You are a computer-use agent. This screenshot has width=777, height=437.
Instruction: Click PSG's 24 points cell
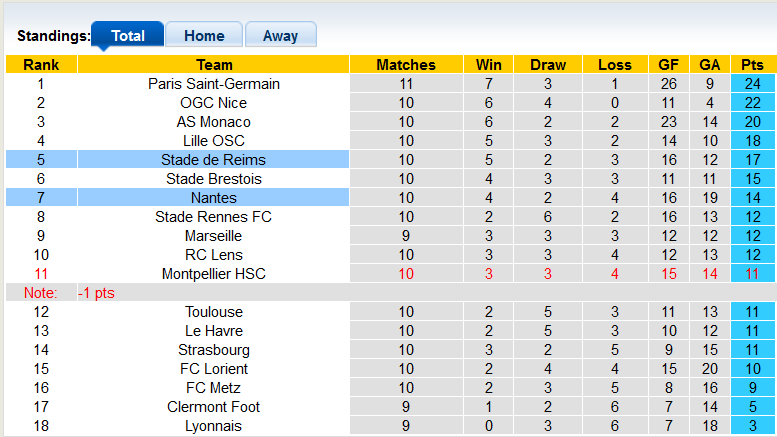[752, 84]
